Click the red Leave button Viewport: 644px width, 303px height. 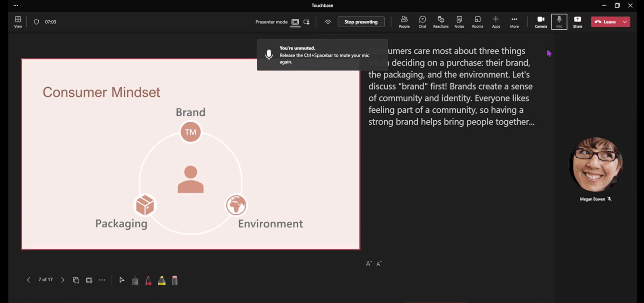tap(605, 22)
